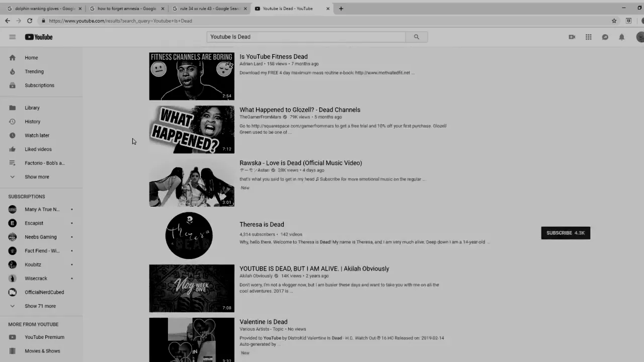
Task: Open the Fitness Channels Are Boring thumbnail
Action: (192, 76)
